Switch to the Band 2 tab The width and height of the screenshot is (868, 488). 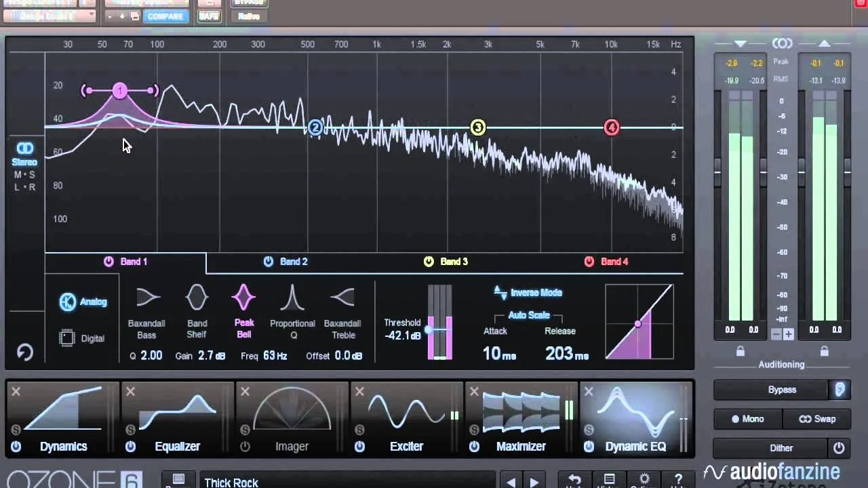pos(285,262)
